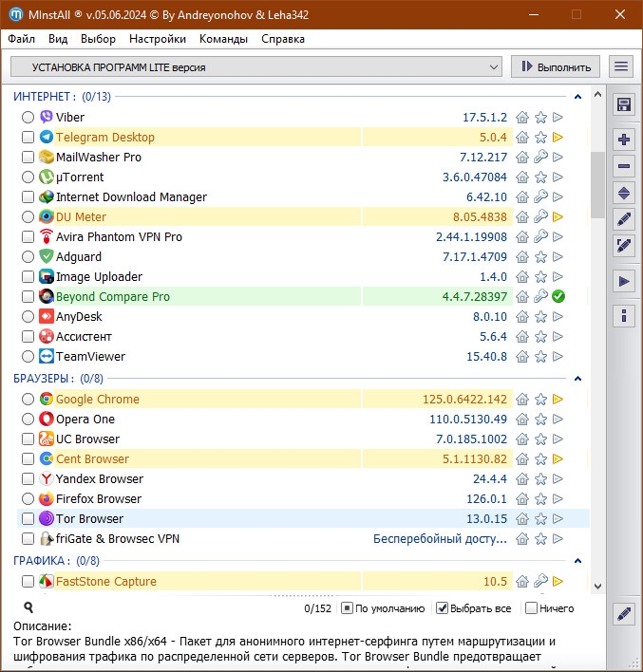Open the Вид menu
643x672 pixels.
(x=58, y=39)
